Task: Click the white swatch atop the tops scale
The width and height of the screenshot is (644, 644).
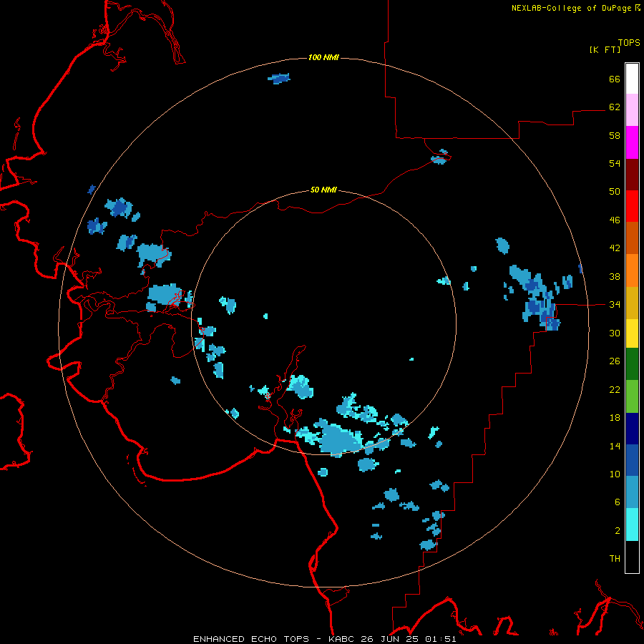Action: [x=632, y=79]
